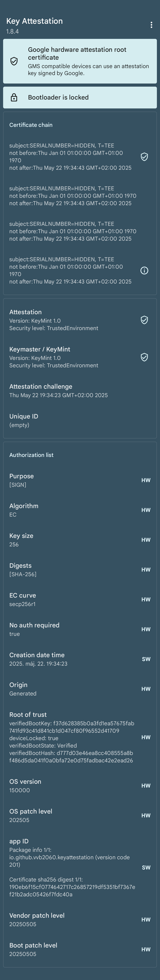The image size is (160, 980).
Task: Click the HW badge beside Purpose
Action: (146, 480)
